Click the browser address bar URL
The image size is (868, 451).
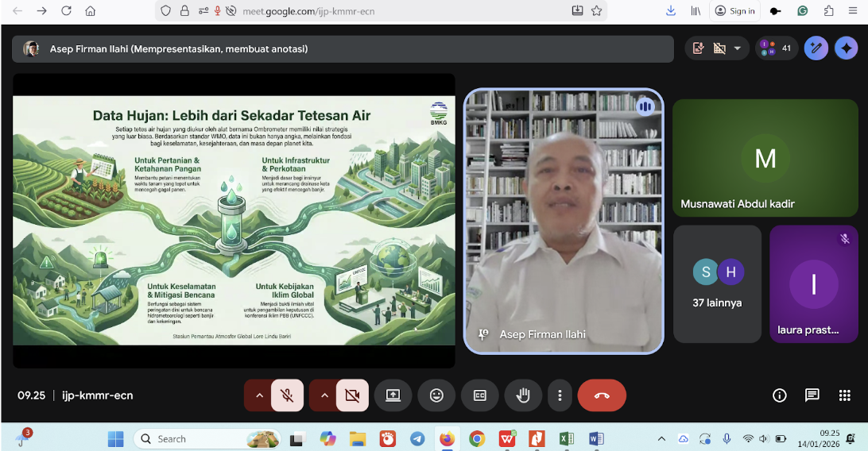(x=330, y=11)
